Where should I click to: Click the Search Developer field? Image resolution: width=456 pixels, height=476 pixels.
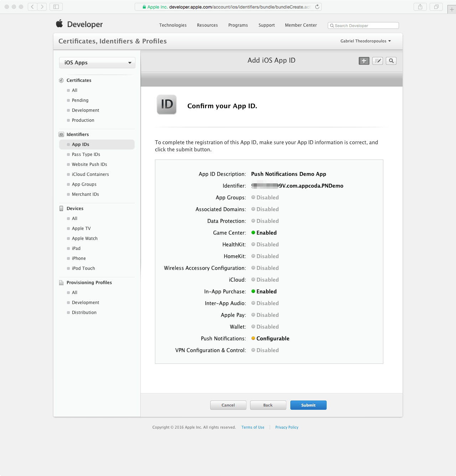pyautogui.click(x=363, y=26)
